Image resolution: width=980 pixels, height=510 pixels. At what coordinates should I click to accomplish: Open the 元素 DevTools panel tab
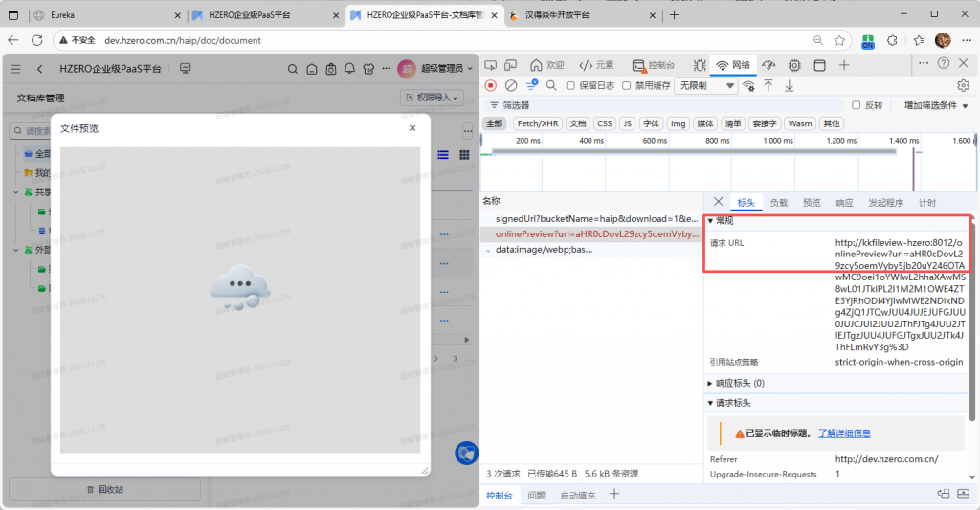pyautogui.click(x=596, y=65)
